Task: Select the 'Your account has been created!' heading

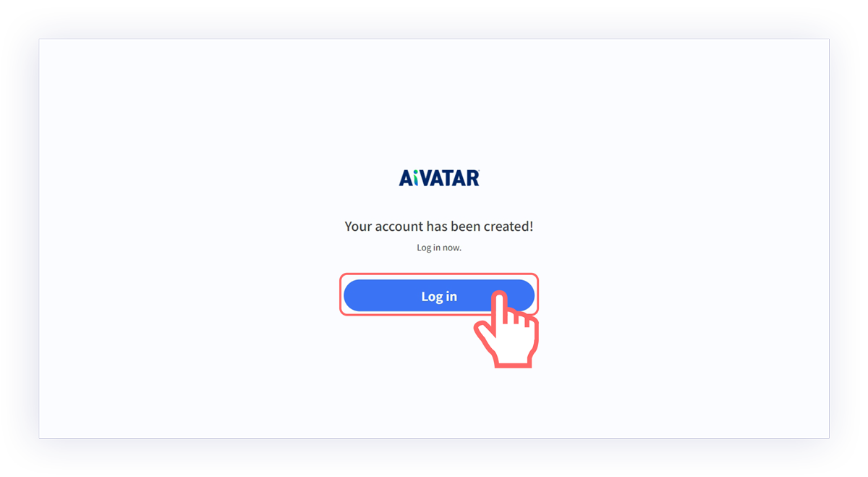Action: (x=439, y=227)
